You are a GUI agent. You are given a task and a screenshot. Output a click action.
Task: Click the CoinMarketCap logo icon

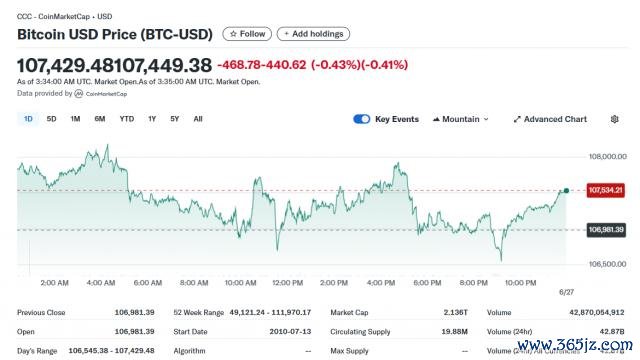click(79, 93)
